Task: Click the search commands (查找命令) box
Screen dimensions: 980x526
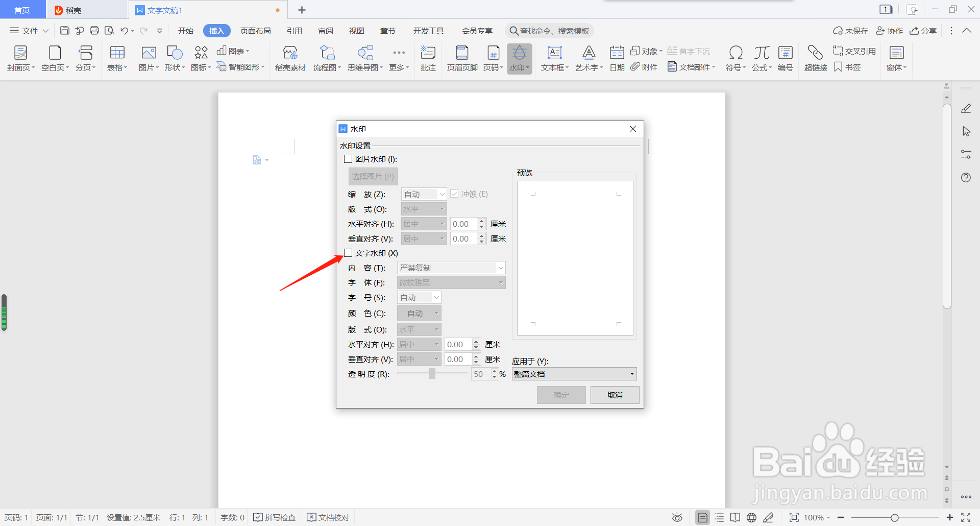Action: [x=550, y=31]
